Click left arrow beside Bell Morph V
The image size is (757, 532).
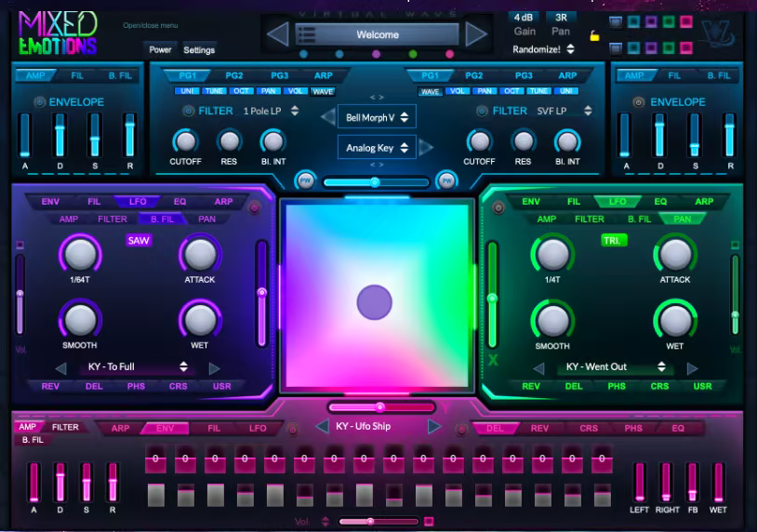328,117
